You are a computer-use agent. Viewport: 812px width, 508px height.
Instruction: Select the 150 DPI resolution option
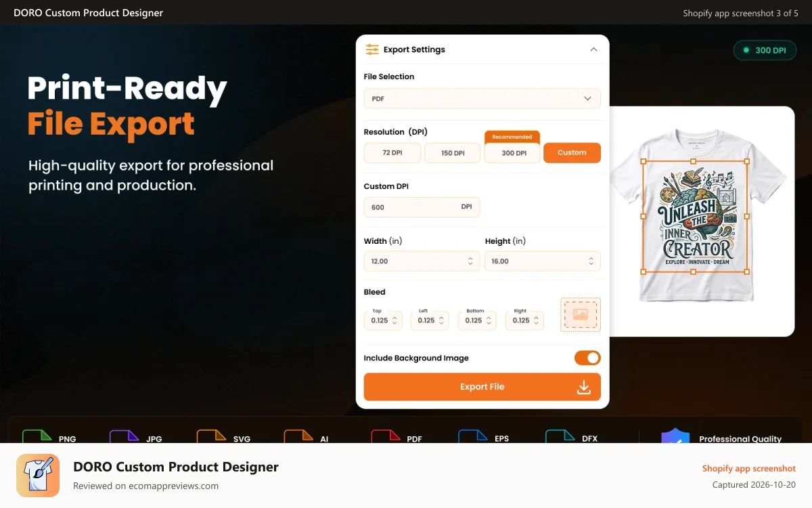453,153
